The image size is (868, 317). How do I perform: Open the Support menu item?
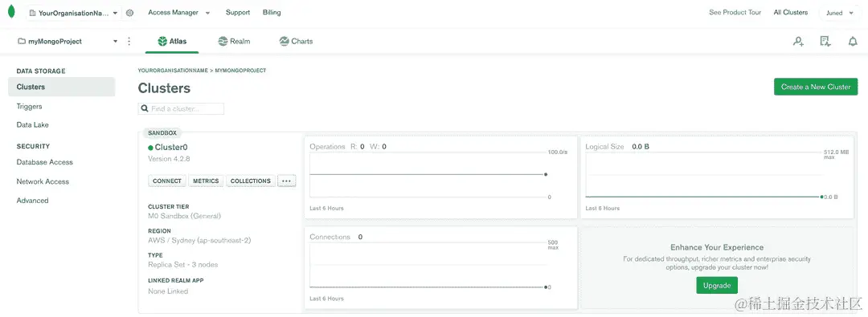pos(237,12)
